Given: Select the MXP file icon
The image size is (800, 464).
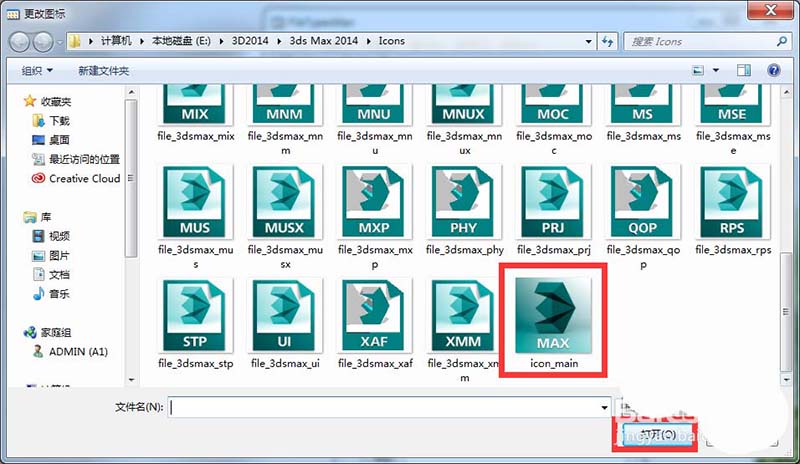Looking at the screenshot, I should (x=374, y=202).
